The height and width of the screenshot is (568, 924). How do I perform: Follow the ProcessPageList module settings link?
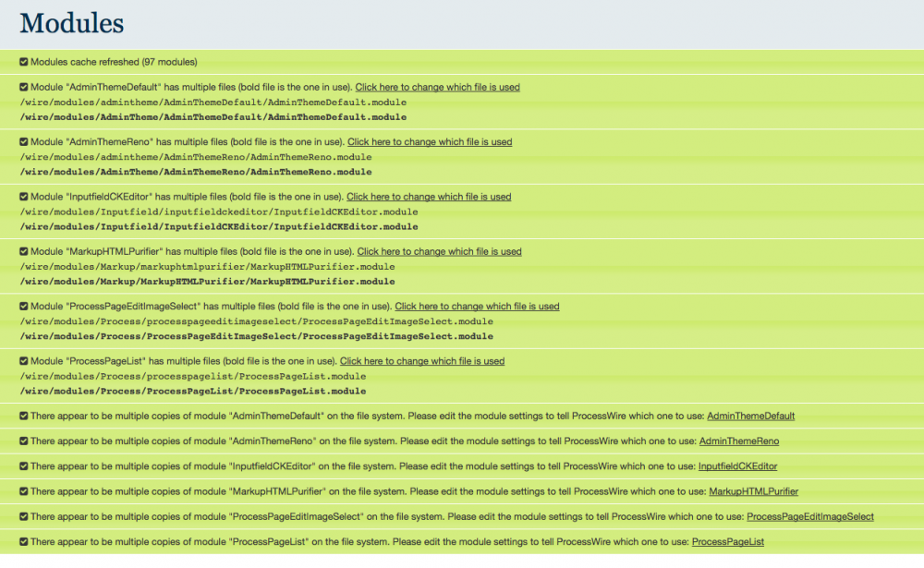pos(728,542)
